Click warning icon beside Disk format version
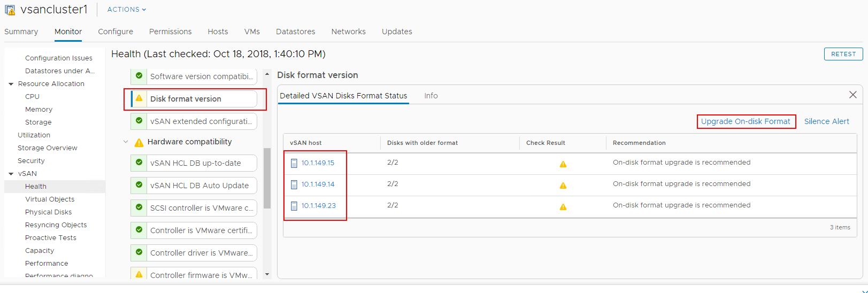Viewport: 868px width, 293px height. (139, 98)
